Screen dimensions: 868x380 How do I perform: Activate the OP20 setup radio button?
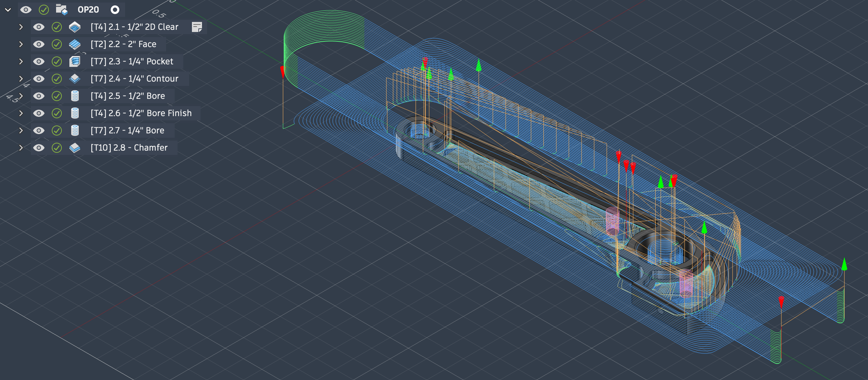click(115, 10)
